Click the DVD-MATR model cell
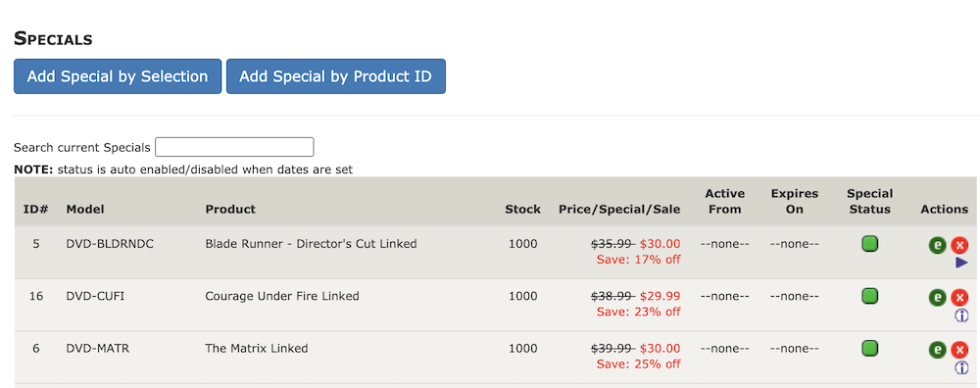 97,348
